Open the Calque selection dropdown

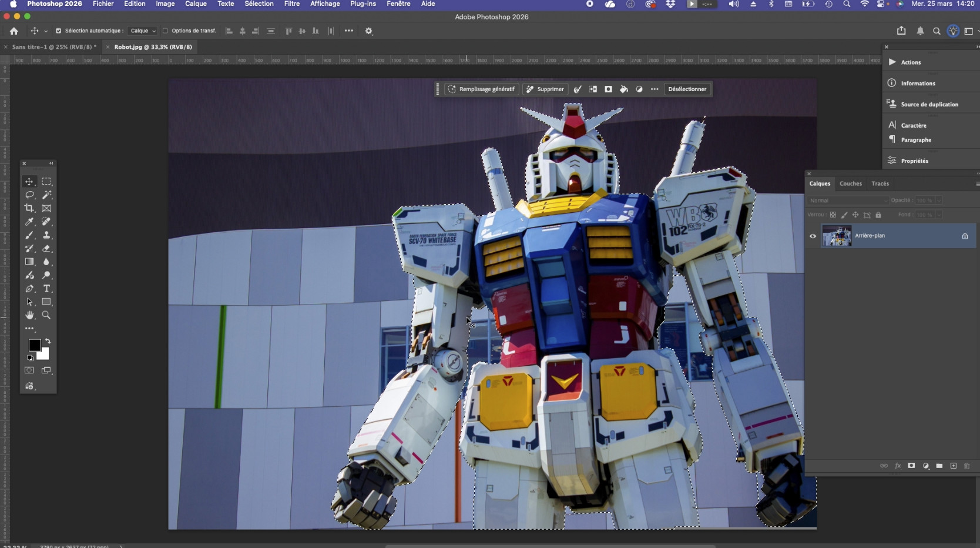[x=143, y=31]
